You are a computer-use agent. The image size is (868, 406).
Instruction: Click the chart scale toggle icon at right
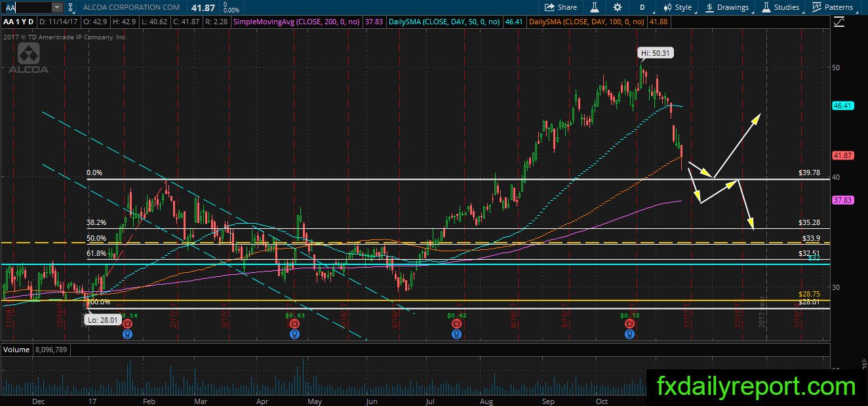[x=840, y=22]
